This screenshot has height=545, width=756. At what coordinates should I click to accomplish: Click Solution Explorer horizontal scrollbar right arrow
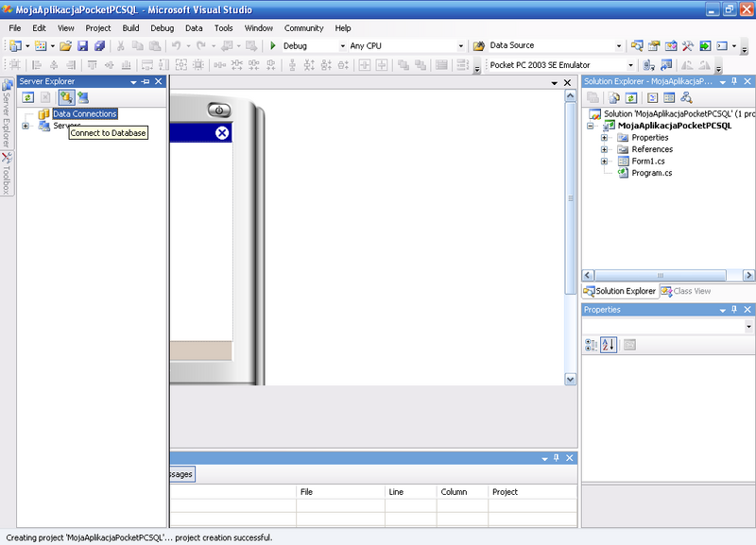click(x=748, y=275)
